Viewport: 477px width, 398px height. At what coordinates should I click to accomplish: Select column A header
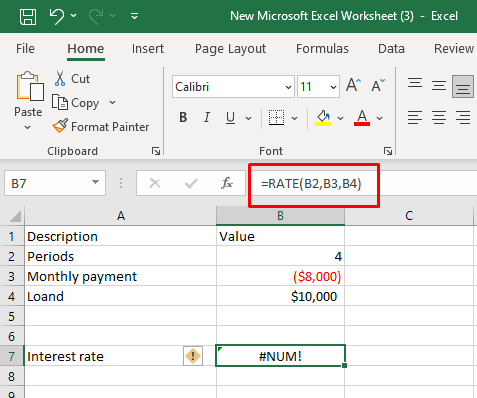pyautogui.click(x=121, y=216)
